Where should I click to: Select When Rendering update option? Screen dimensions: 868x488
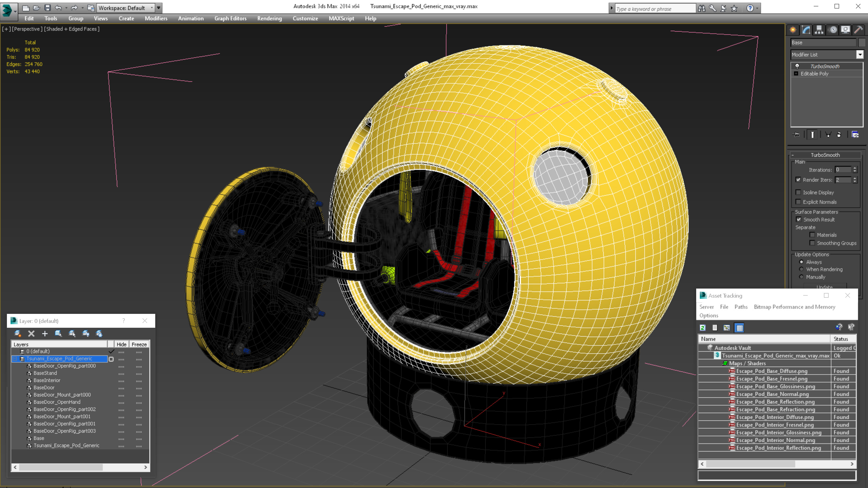tap(801, 269)
